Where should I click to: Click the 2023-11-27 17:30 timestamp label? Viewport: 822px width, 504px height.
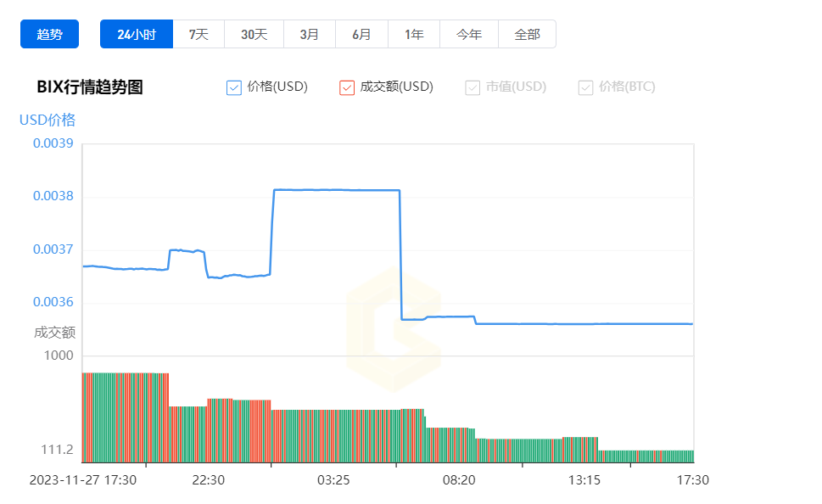[x=83, y=479]
